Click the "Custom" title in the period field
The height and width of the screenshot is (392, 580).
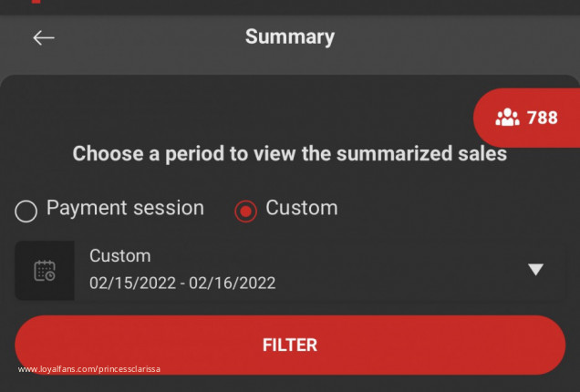pos(119,256)
